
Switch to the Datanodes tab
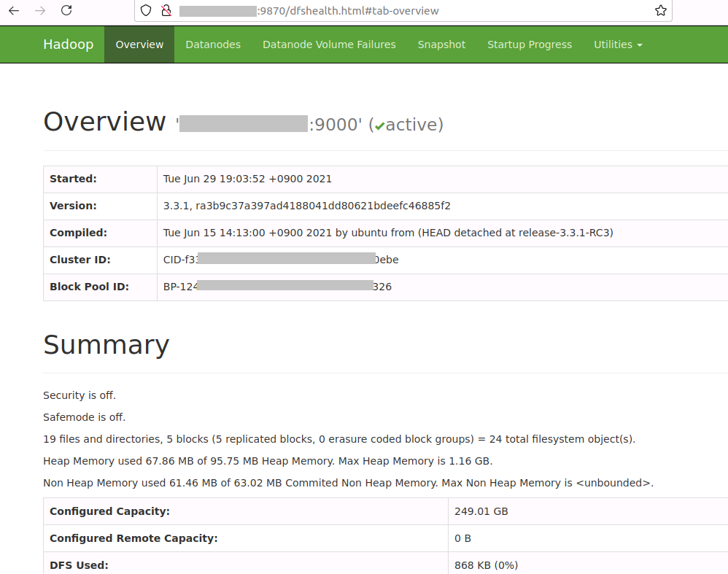tap(213, 44)
